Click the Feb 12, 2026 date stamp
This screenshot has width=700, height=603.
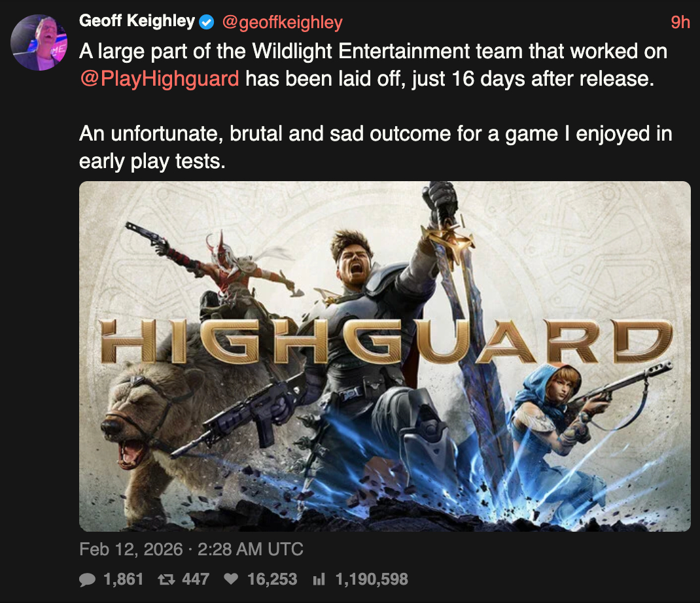(131, 549)
